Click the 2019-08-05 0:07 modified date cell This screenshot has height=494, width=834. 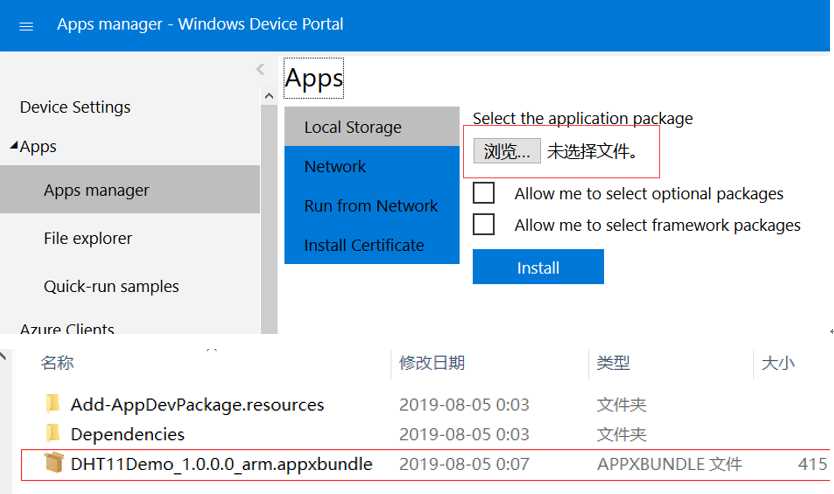[x=464, y=464]
